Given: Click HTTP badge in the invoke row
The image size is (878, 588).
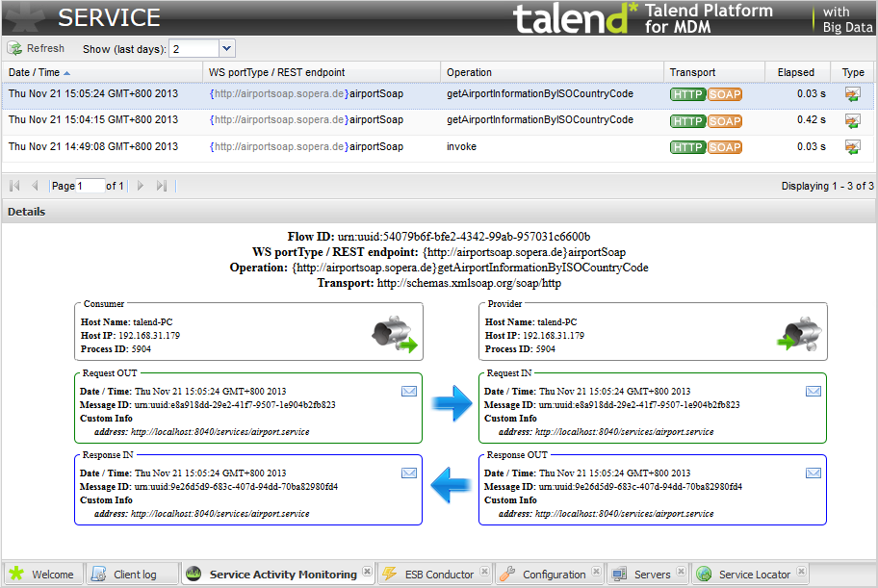Looking at the screenshot, I should (x=687, y=147).
